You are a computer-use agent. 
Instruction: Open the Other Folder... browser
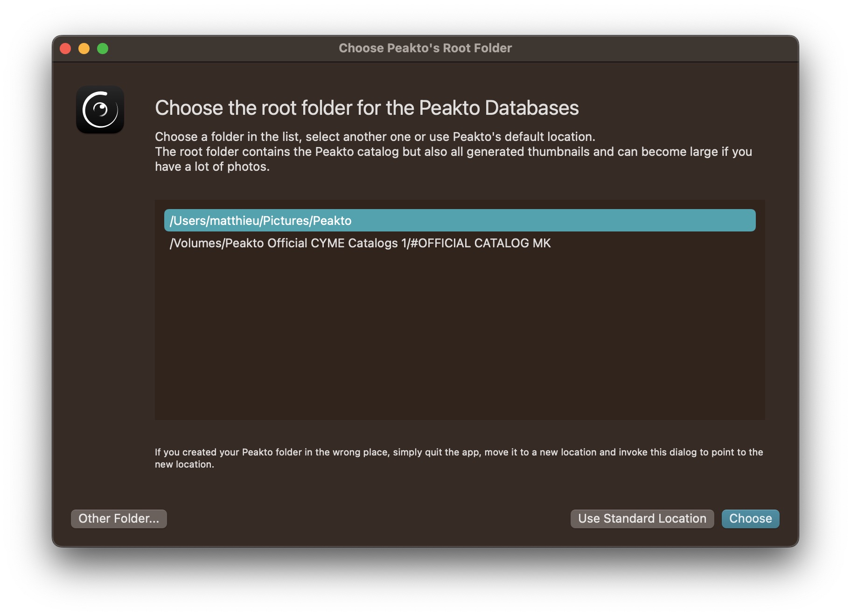[119, 518]
